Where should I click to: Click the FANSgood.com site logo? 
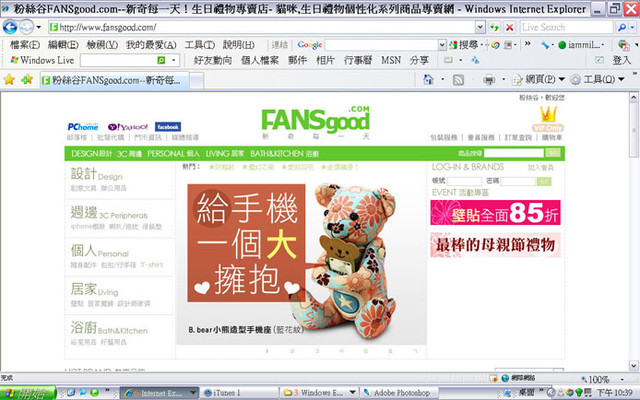coord(315,121)
